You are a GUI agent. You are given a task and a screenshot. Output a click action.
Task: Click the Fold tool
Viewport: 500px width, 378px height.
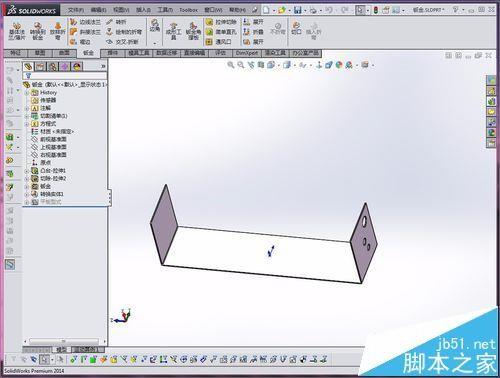coord(253,32)
